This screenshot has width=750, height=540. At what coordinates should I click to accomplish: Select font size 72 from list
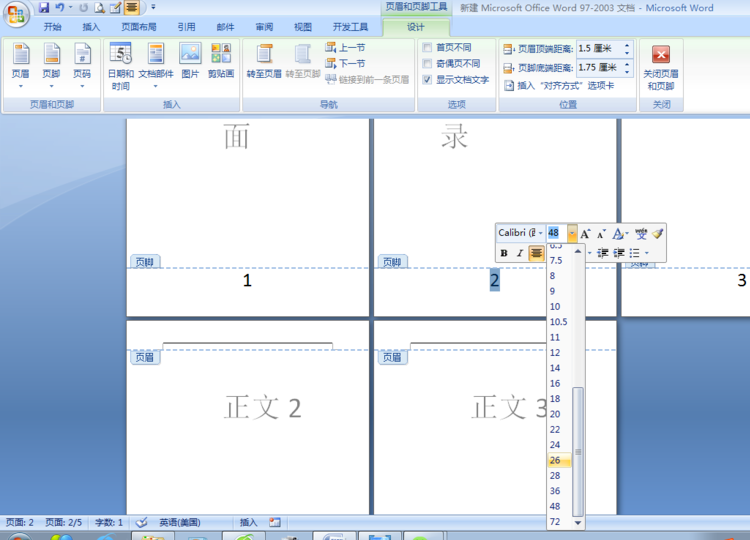(559, 521)
